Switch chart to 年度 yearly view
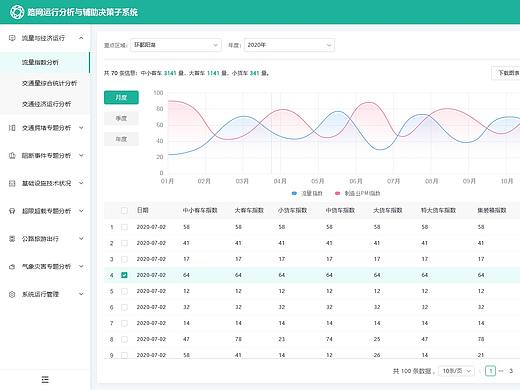This screenshot has height=390, width=520. [121, 139]
